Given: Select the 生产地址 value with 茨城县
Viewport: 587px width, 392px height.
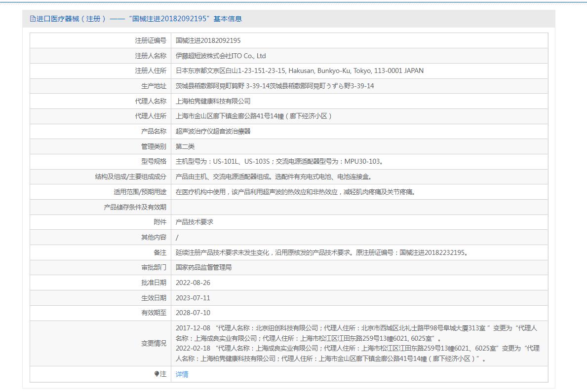Looking at the screenshot, I should click(274, 86).
